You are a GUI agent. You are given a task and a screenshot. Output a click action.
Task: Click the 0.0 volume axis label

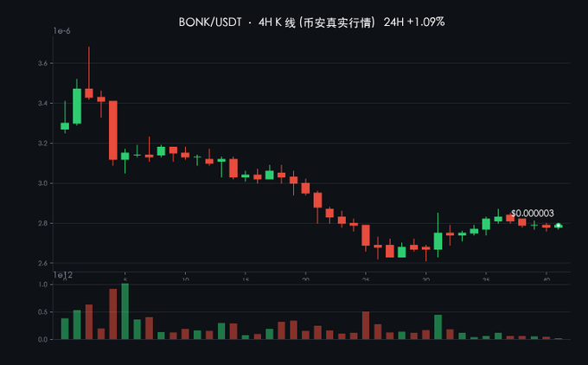click(43, 340)
